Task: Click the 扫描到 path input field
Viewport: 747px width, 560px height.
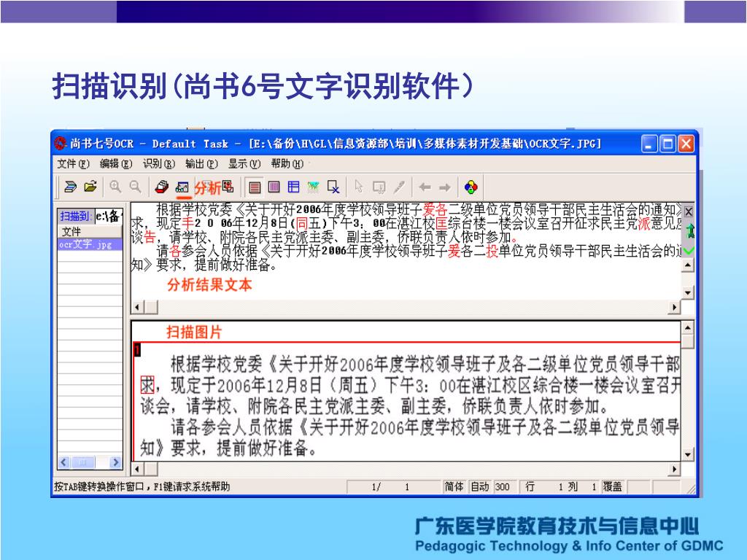Action: click(x=109, y=216)
